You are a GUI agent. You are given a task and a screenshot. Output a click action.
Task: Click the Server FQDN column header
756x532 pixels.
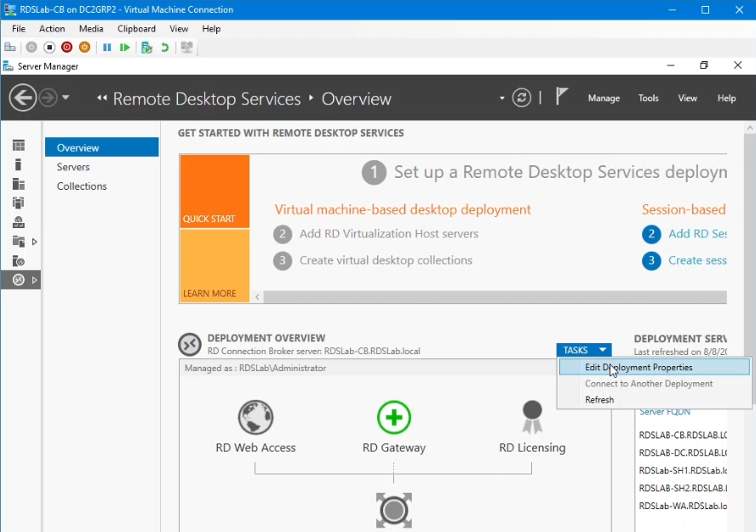tap(665, 413)
